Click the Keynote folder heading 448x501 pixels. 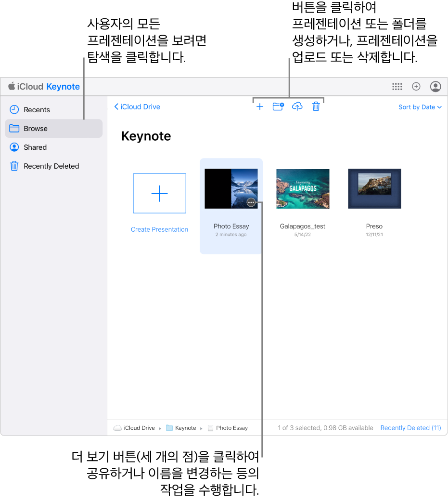[146, 136]
